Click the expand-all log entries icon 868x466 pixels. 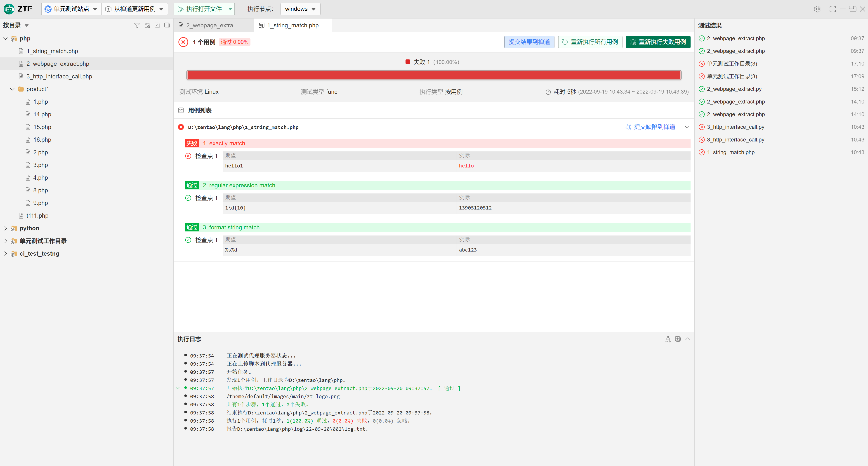click(678, 339)
